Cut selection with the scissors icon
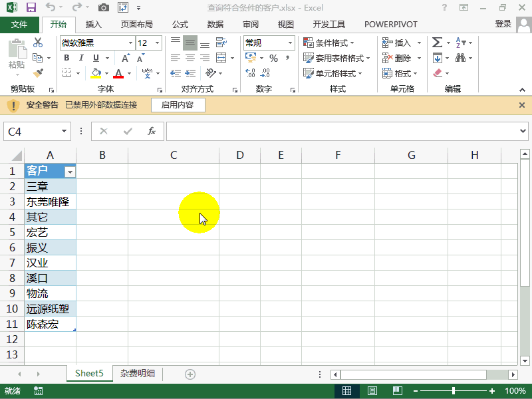The image size is (532, 399). pyautogui.click(x=38, y=43)
